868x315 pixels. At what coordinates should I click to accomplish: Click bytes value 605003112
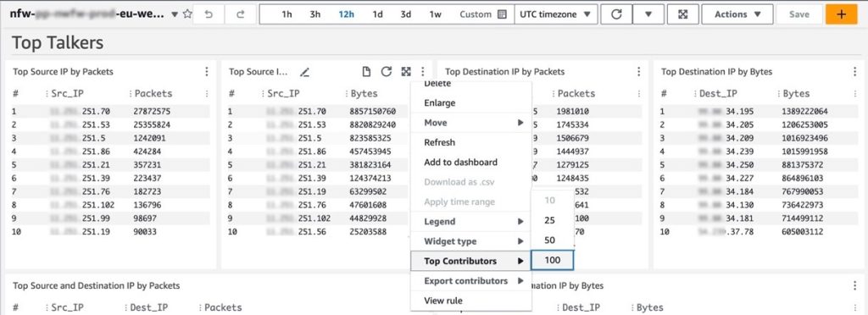(x=802, y=232)
